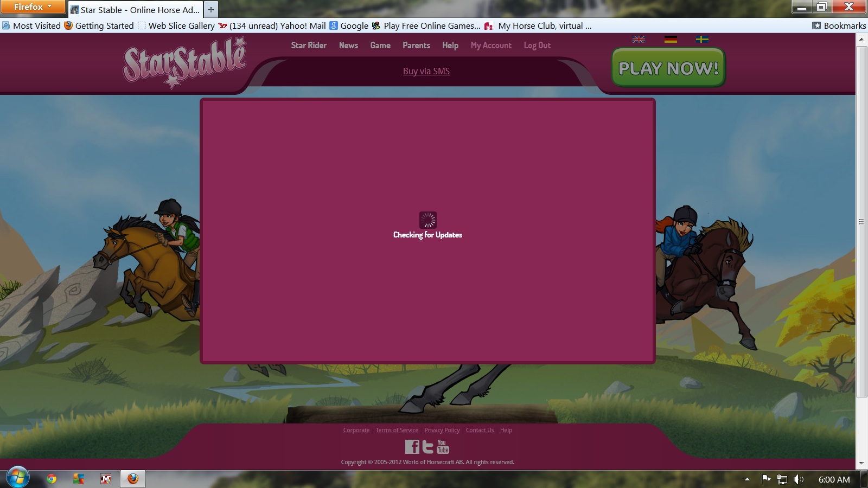Open the Terms of Service link
The height and width of the screenshot is (488, 868).
click(397, 430)
